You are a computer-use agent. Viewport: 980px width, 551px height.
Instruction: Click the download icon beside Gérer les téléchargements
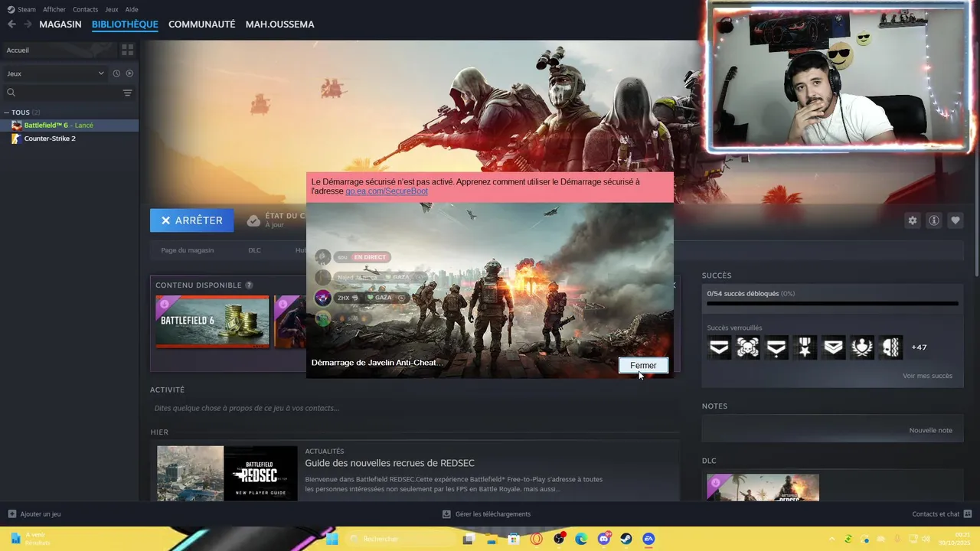click(x=446, y=514)
